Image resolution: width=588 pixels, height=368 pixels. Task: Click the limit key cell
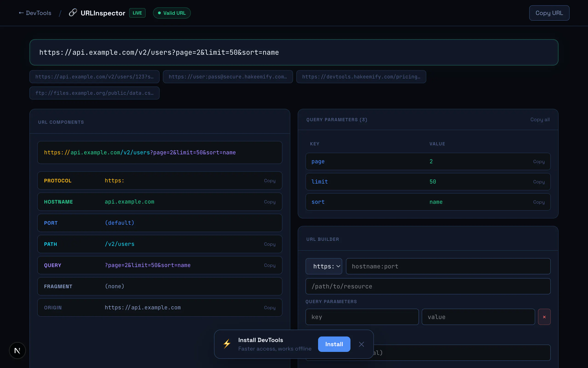pos(319,181)
